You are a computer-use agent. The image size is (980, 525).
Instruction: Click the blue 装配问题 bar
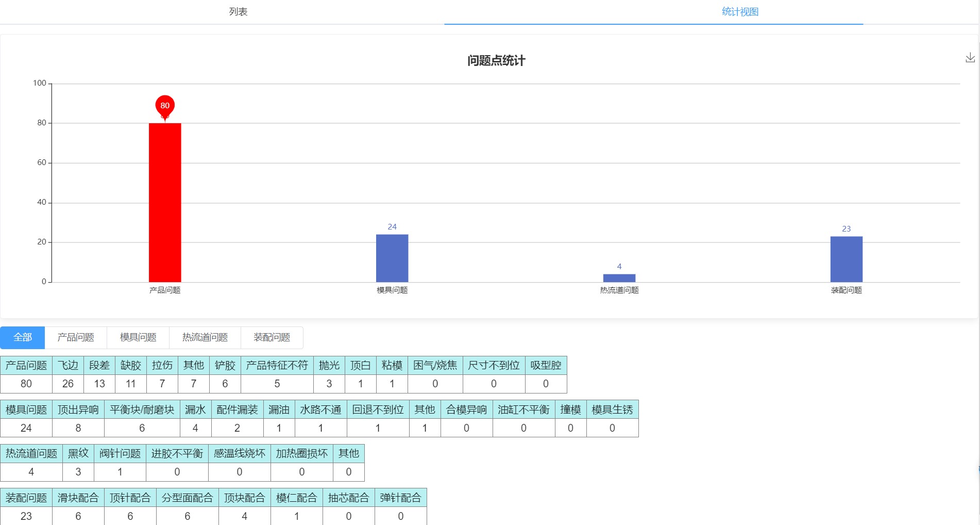(846, 259)
